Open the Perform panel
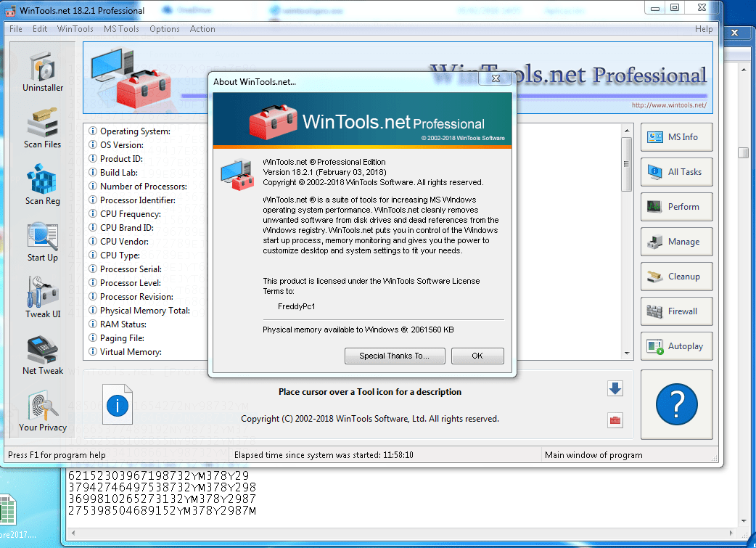The image size is (756, 548). click(x=676, y=206)
